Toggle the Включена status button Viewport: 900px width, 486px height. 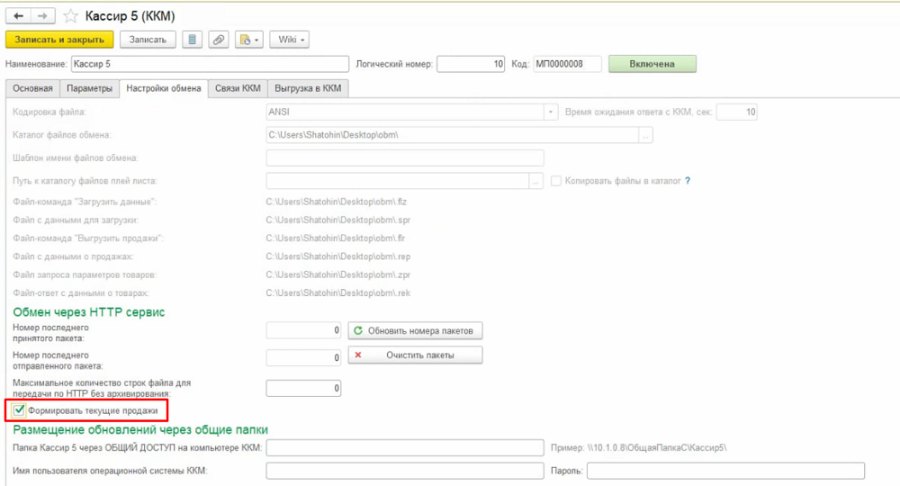pyautogui.click(x=652, y=64)
